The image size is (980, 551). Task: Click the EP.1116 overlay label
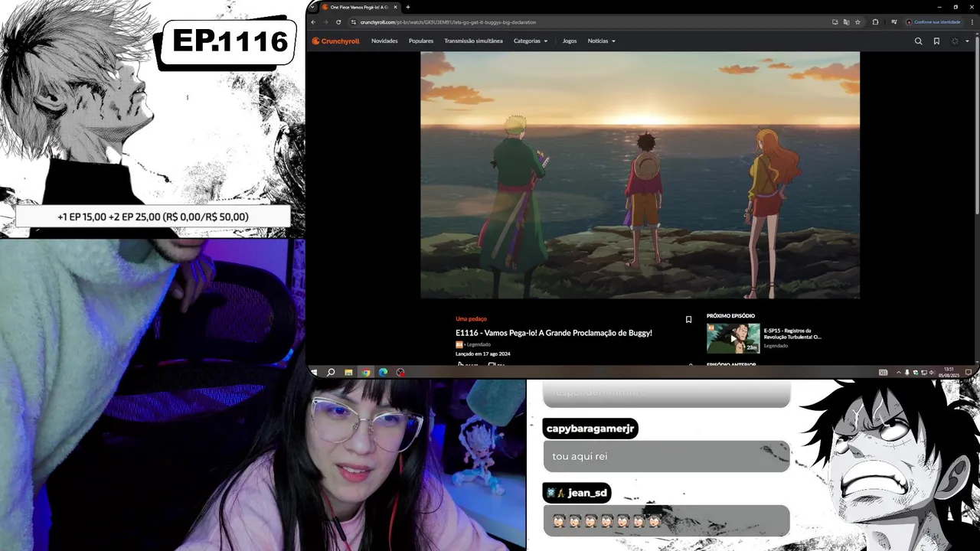click(x=229, y=41)
